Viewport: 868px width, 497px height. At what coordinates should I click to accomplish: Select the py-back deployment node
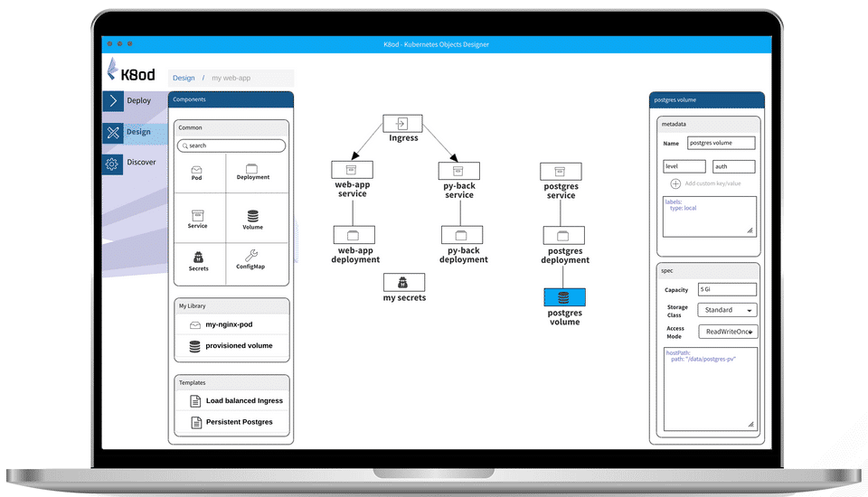[x=462, y=235]
